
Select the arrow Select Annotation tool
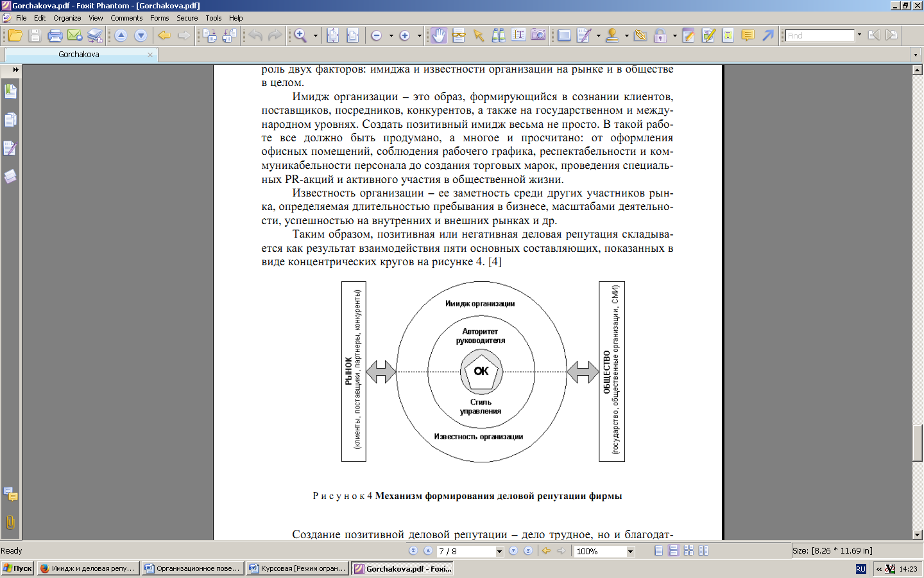(479, 35)
